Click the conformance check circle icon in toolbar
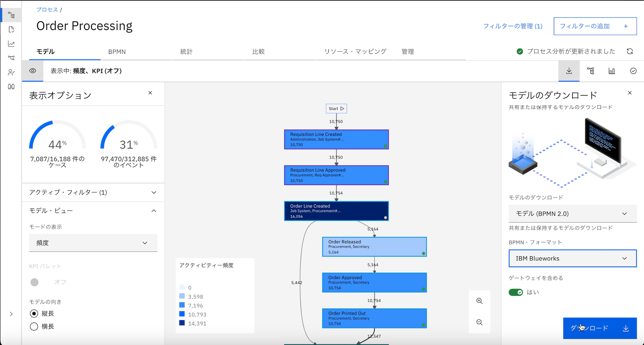This screenshot has height=345, width=644. pyautogui.click(x=633, y=71)
